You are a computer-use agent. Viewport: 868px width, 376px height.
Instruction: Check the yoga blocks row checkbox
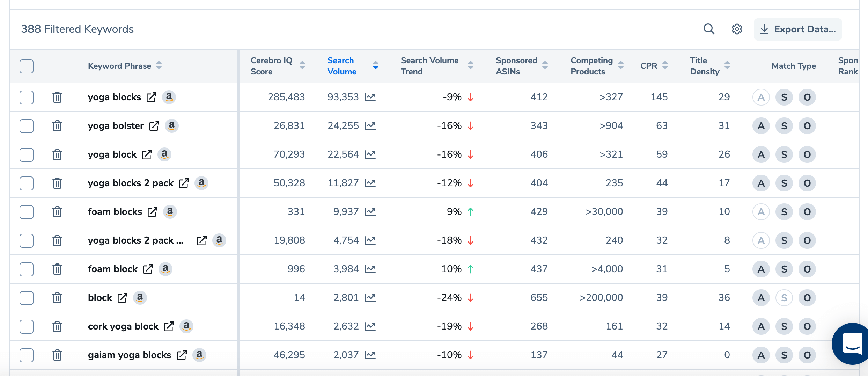point(27,97)
